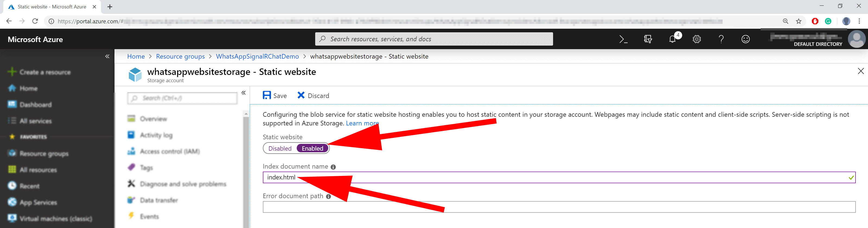
Task: Set Static website to Enabled
Action: click(312, 148)
